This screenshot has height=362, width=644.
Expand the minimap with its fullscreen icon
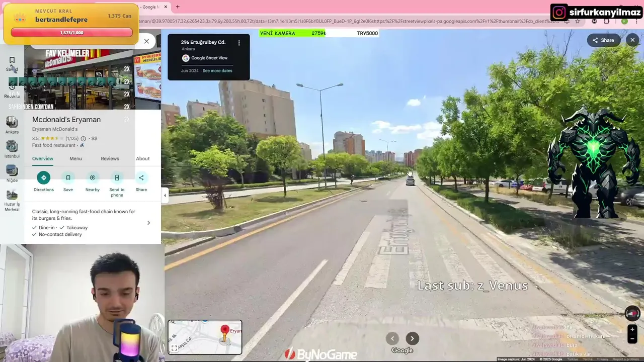(174, 348)
